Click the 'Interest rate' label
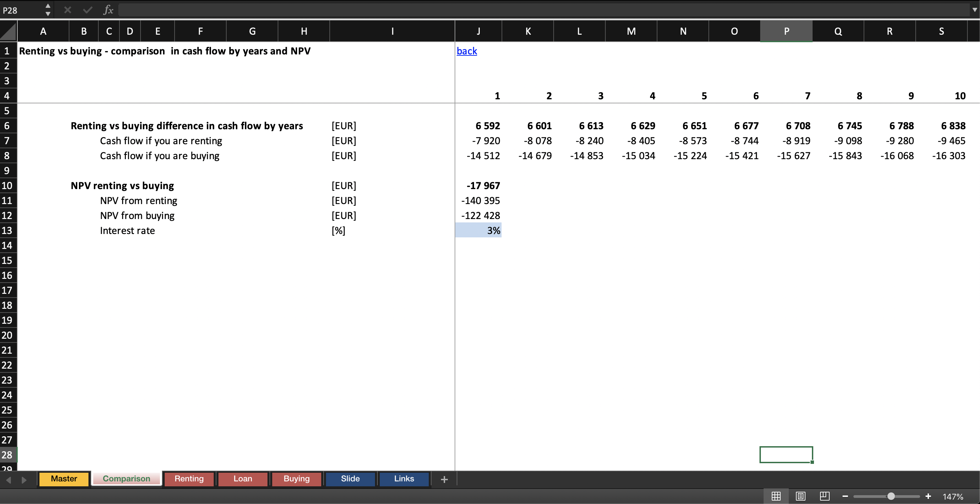The width and height of the screenshot is (980, 504). tap(128, 231)
